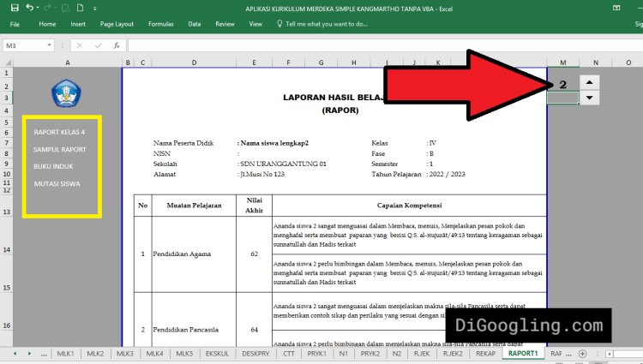Screen dimensions: 643x364
Task: Click the Save icon in quick access toolbar
Action: coord(15,8)
